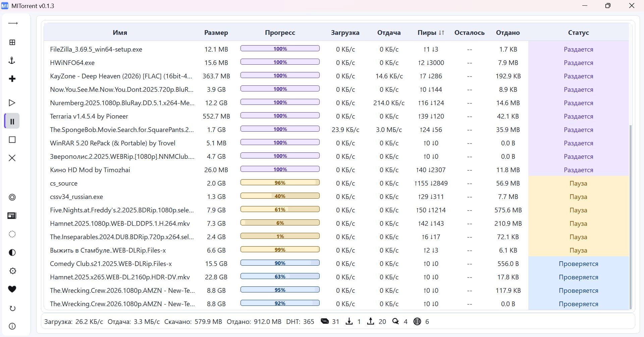This screenshot has height=337, width=644.
Task: Toggle the half-filled circle theme icon
Action: point(12,253)
